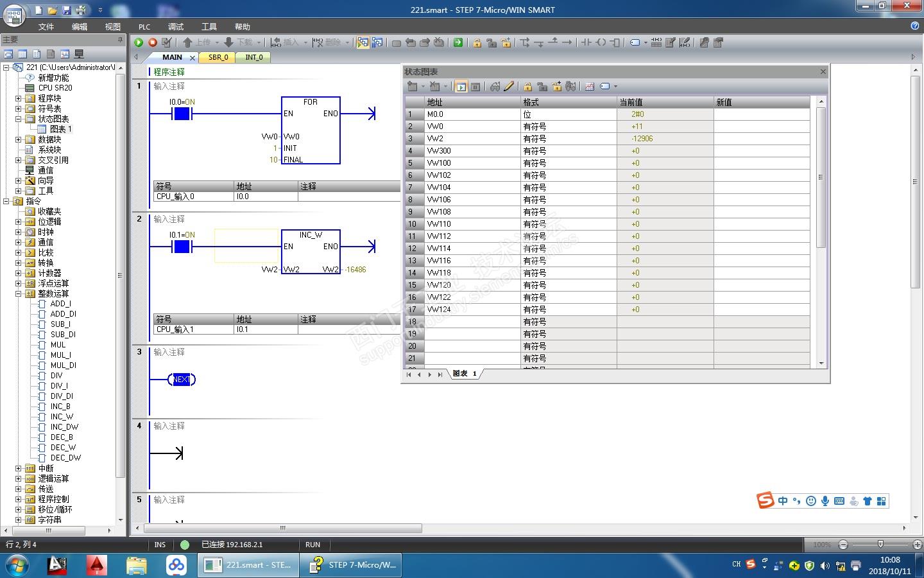The height and width of the screenshot is (578, 924).
Task: Expand the 程序块 tree node
Action: click(x=19, y=98)
